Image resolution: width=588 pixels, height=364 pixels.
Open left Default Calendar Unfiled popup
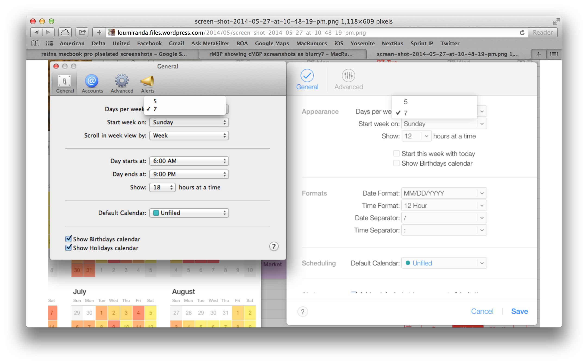tap(189, 213)
